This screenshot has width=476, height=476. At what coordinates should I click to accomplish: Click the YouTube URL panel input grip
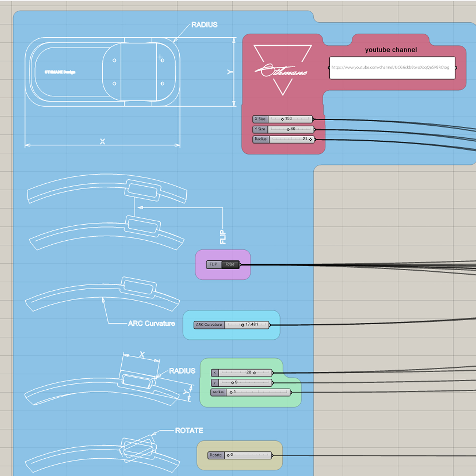point(329,68)
